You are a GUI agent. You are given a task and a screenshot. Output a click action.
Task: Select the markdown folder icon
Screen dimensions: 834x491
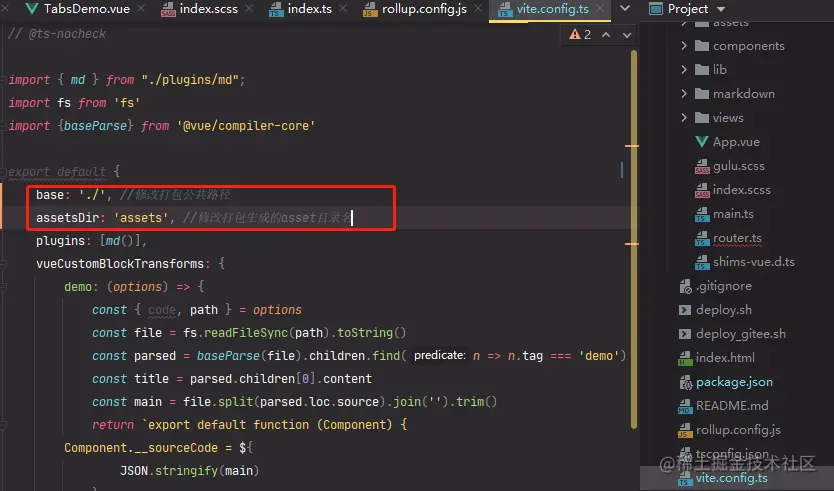click(x=702, y=94)
